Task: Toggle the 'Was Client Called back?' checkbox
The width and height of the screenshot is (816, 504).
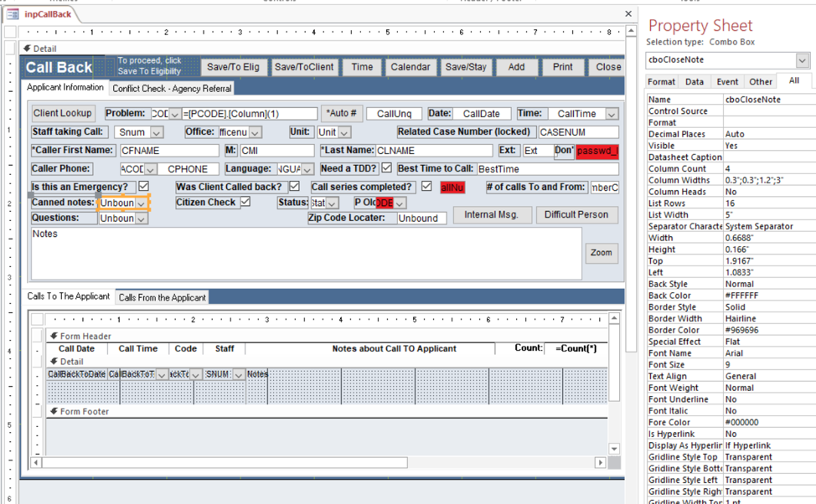Action: tap(294, 187)
